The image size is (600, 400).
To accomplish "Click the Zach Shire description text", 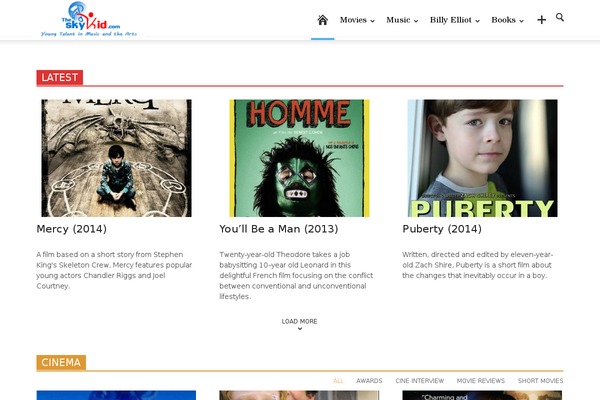I will (x=478, y=265).
